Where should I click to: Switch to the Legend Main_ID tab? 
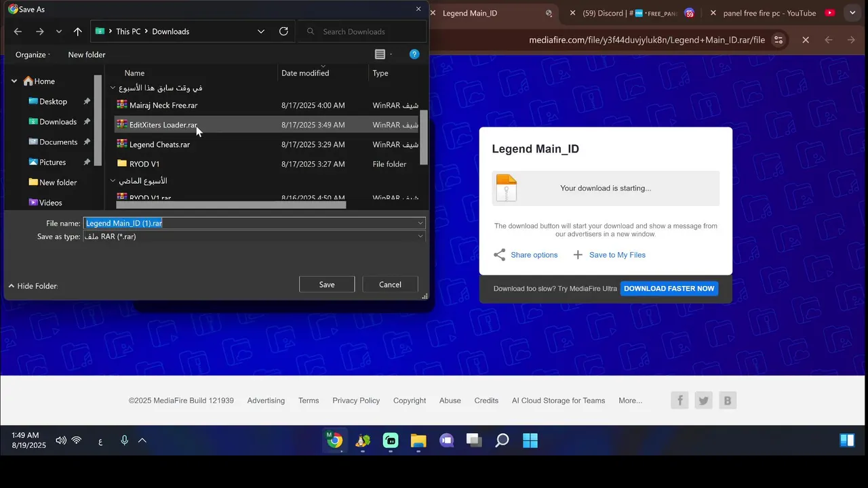click(469, 13)
